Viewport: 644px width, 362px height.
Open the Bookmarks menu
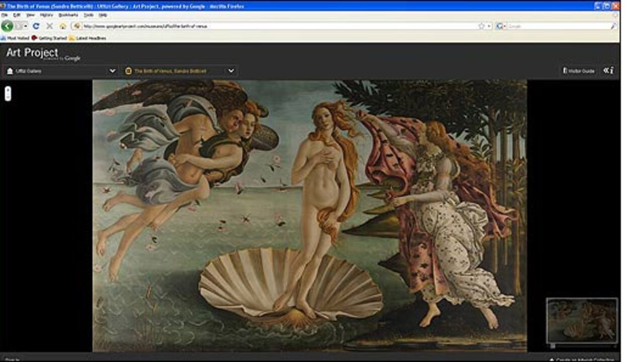68,15
